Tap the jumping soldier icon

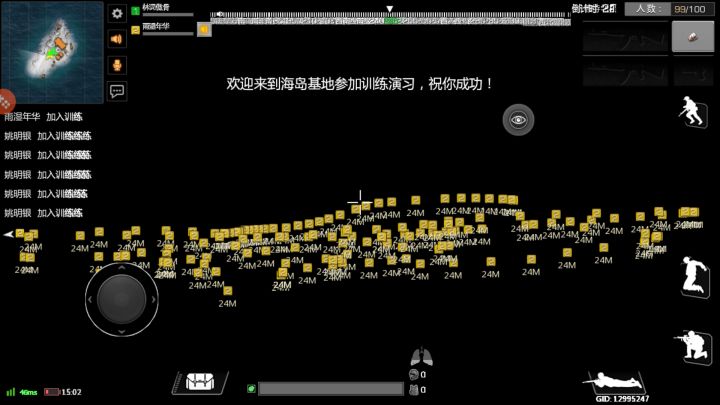[x=694, y=276]
